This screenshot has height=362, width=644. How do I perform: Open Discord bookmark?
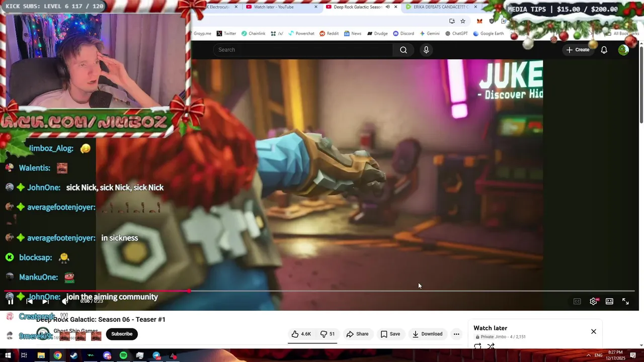click(x=404, y=34)
